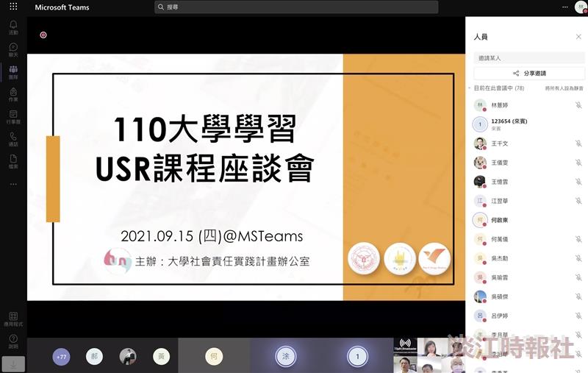Open the app launcher grid icon
This screenshot has height=373, width=588.
click(13, 6)
